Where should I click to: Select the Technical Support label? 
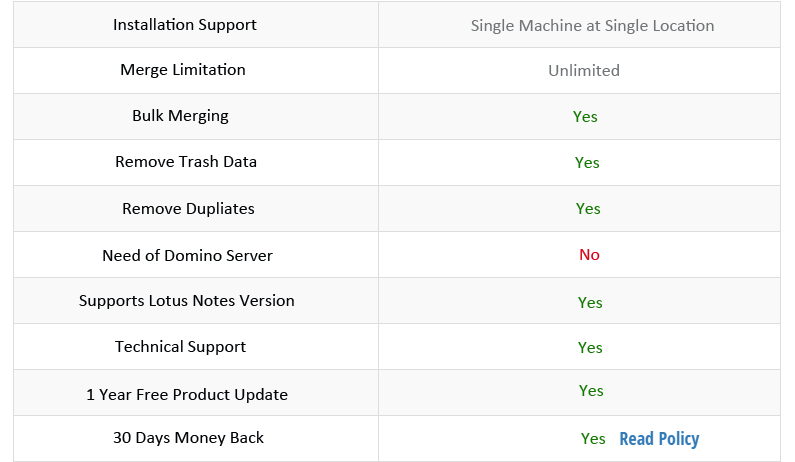[x=180, y=347]
